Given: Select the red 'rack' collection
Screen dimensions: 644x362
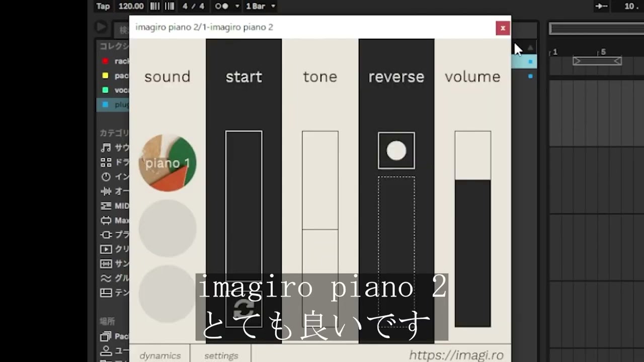Looking at the screenshot, I should click(x=113, y=61).
